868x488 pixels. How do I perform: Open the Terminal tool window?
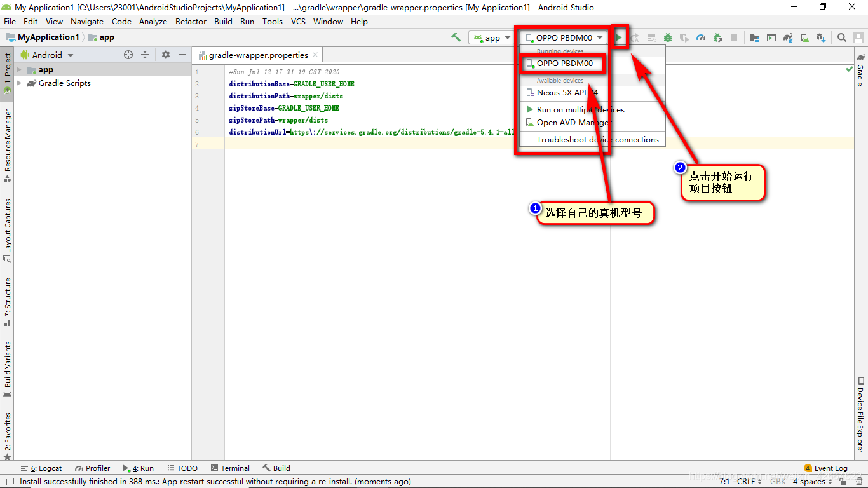tap(230, 468)
